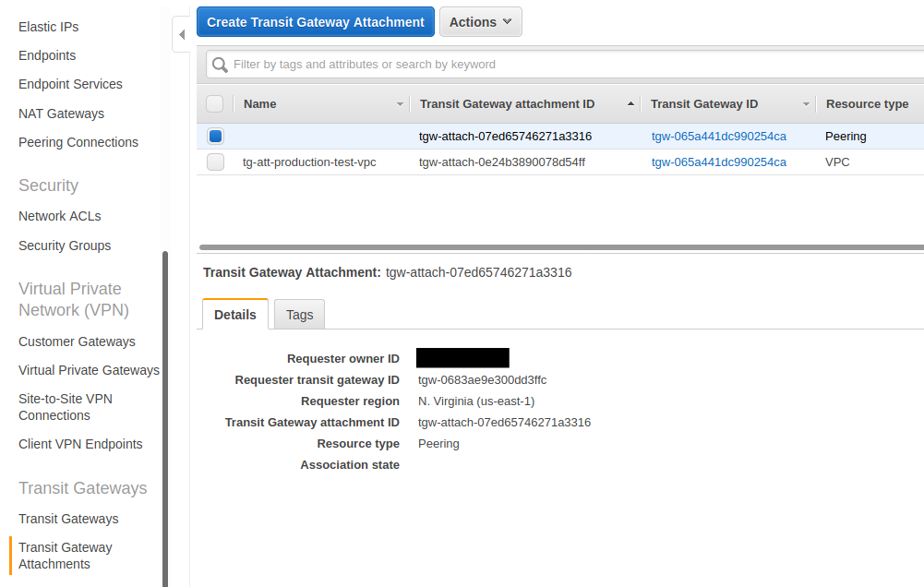The image size is (924, 587).
Task: Click the horizontal pane splitter bar
Action: pos(561,247)
